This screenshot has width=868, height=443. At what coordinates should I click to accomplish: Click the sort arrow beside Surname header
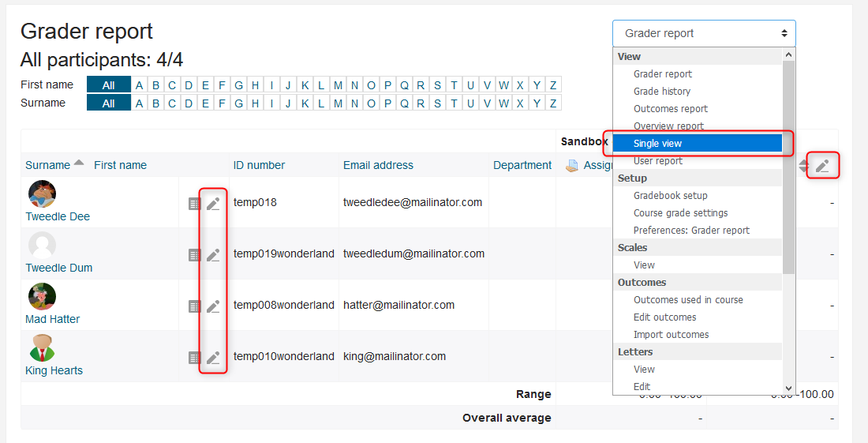point(78,163)
